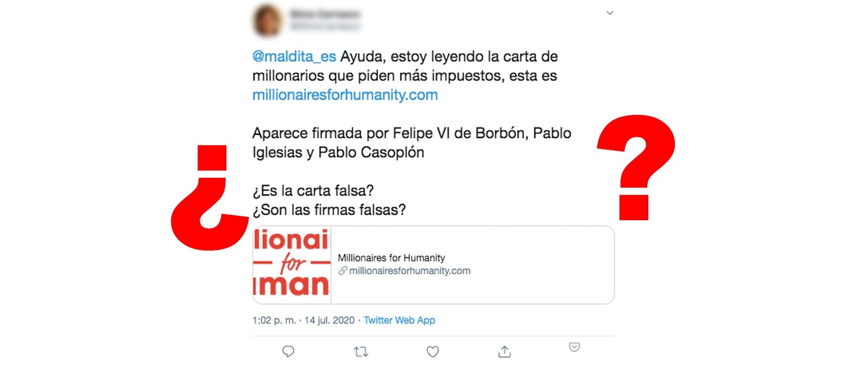Click the Millionaires for Humanity card title
This screenshot has height=366, width=868.
point(391,258)
